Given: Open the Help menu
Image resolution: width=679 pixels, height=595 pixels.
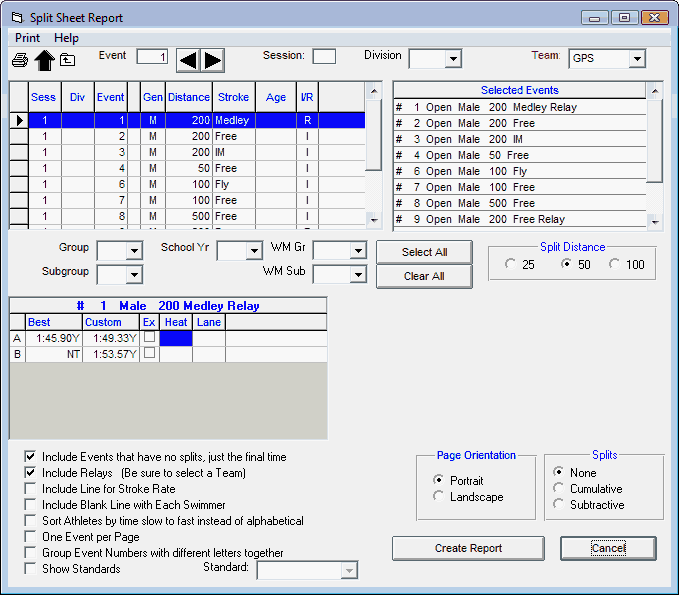Looking at the screenshot, I should 66,38.
